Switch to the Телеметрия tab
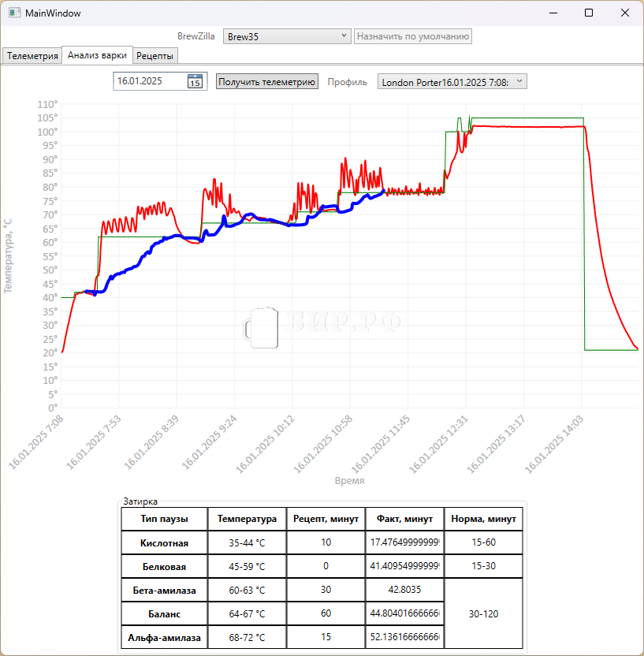The width and height of the screenshot is (644, 656). 32,56
